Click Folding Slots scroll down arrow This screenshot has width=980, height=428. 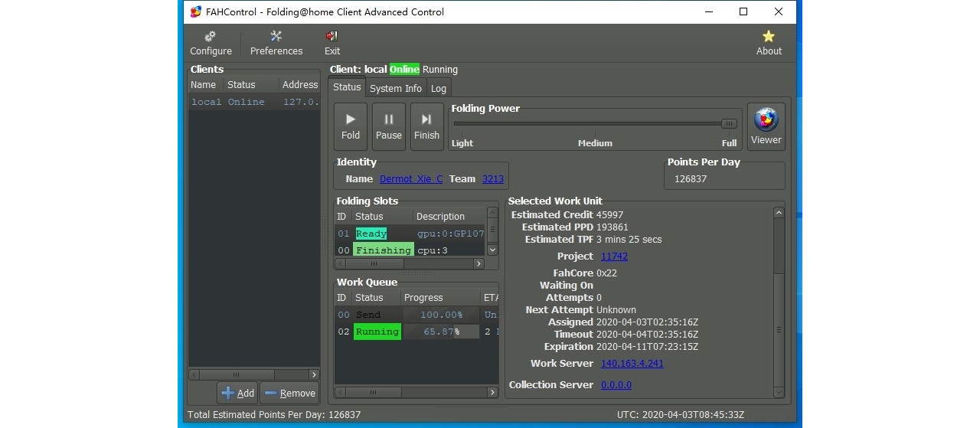coord(492,250)
